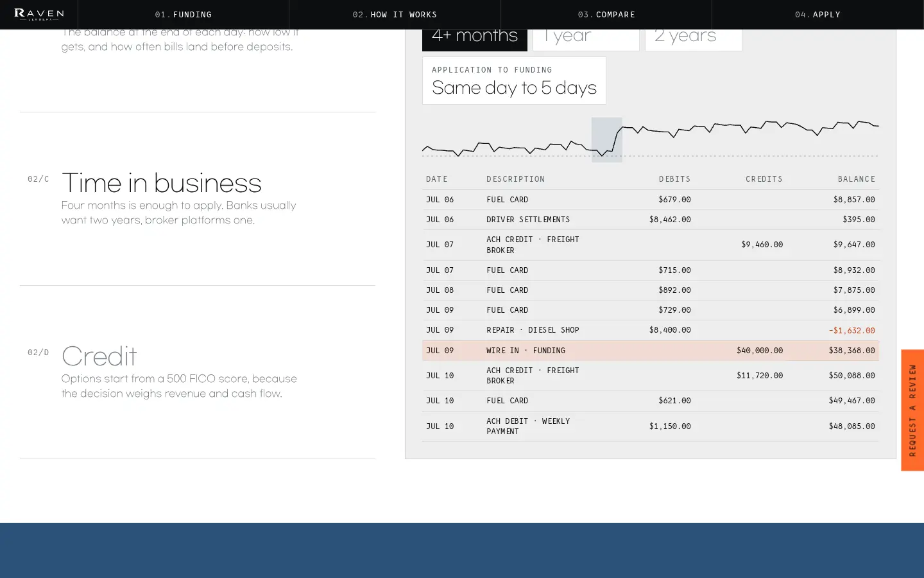Click the "$6,899.00" balance cell

coord(854,310)
